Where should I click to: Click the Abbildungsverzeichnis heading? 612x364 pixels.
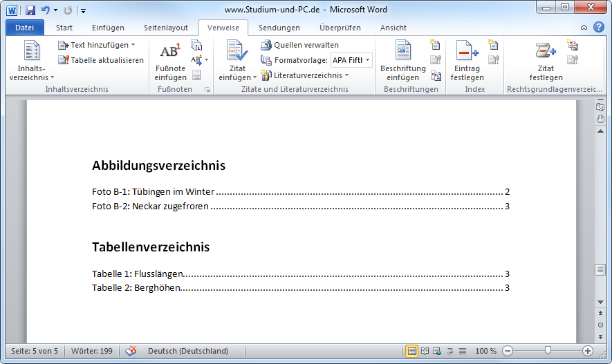tap(159, 165)
